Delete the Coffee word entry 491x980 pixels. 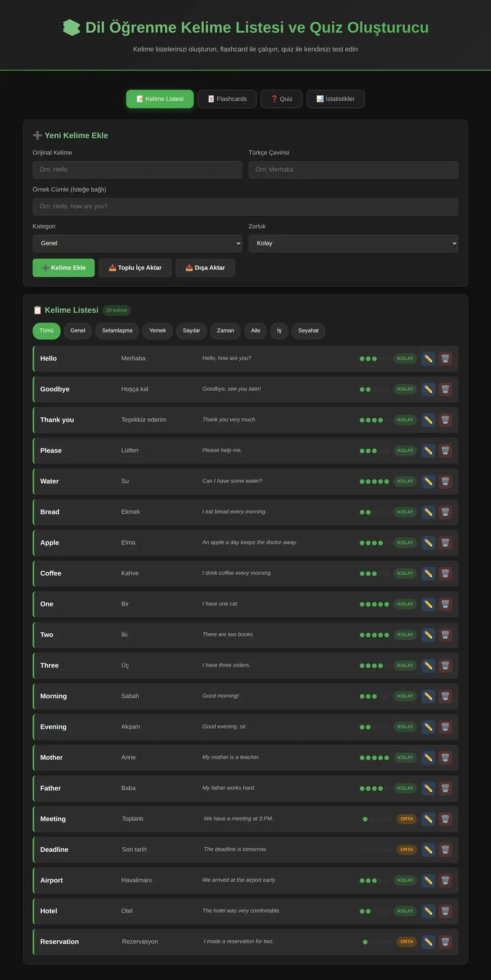coord(446,574)
